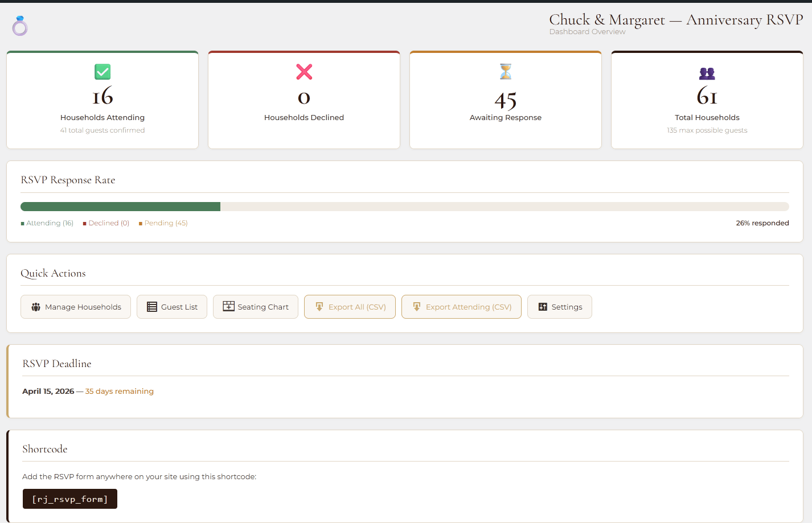The height and width of the screenshot is (523, 812).
Task: Click the red X declined icon
Action: (304, 72)
